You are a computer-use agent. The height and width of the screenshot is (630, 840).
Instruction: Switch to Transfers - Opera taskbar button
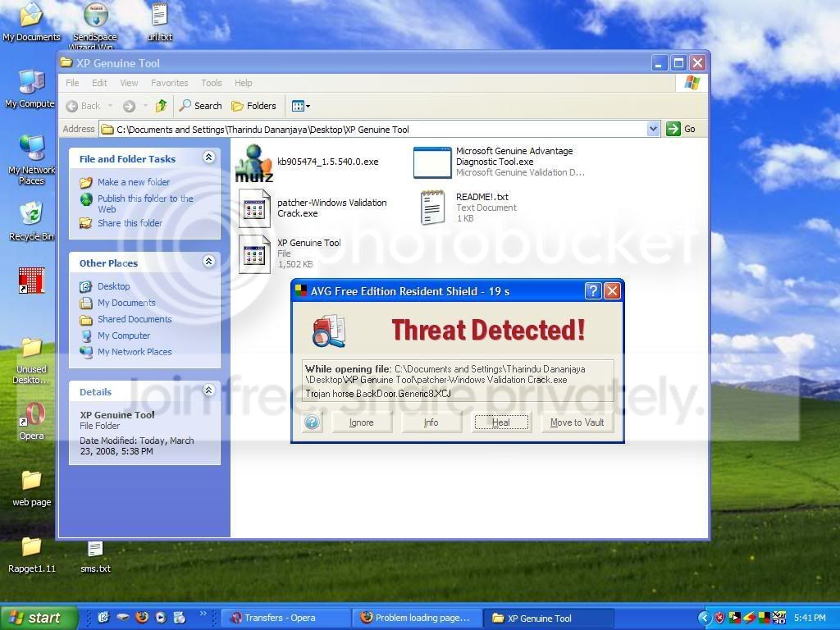(286, 619)
